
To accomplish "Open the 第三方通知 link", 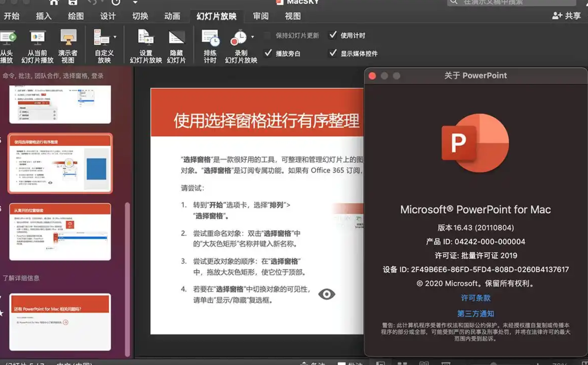I will [x=476, y=314].
